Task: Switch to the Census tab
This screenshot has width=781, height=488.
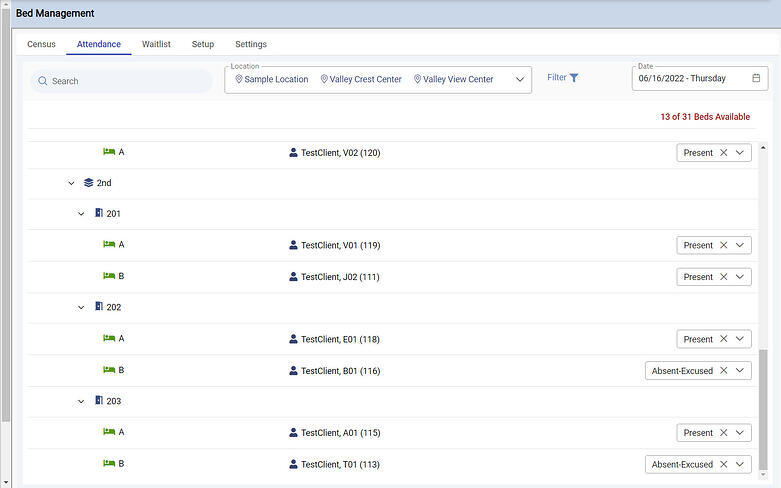Action: 41,44
